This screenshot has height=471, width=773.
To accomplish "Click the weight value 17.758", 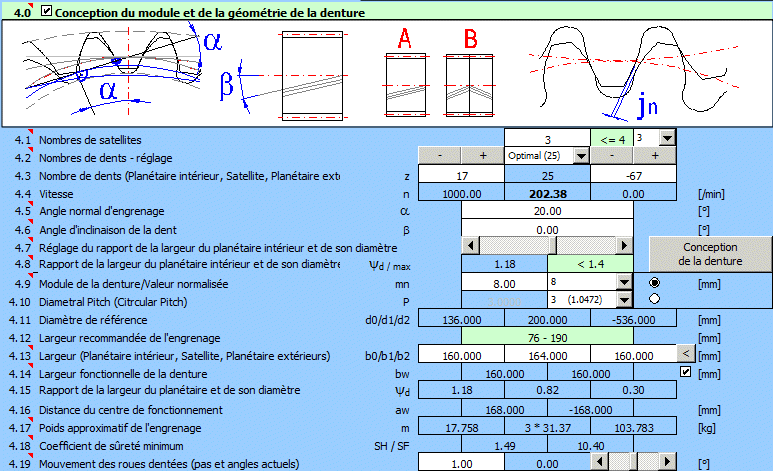I will 461,428.
